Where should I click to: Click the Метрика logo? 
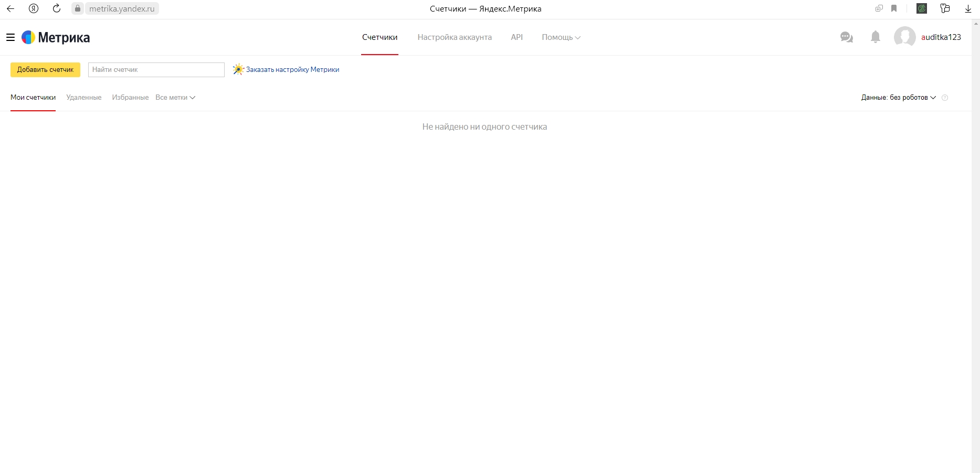(56, 37)
